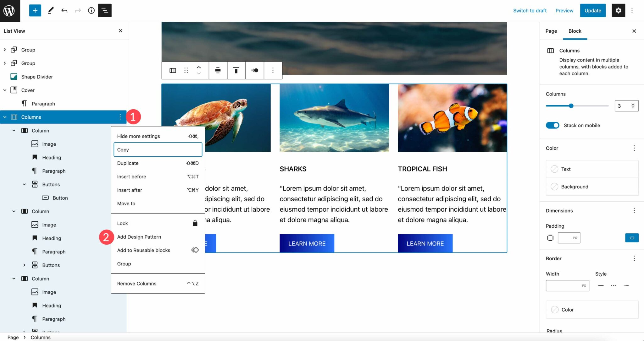Click the block alignment icon in toolbar
Viewport: 644px width, 341px height.
[218, 70]
